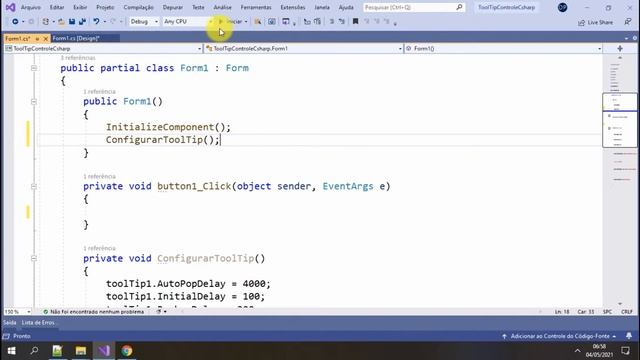
Task: Pin the Form1.cs tab
Action: (x=37, y=38)
